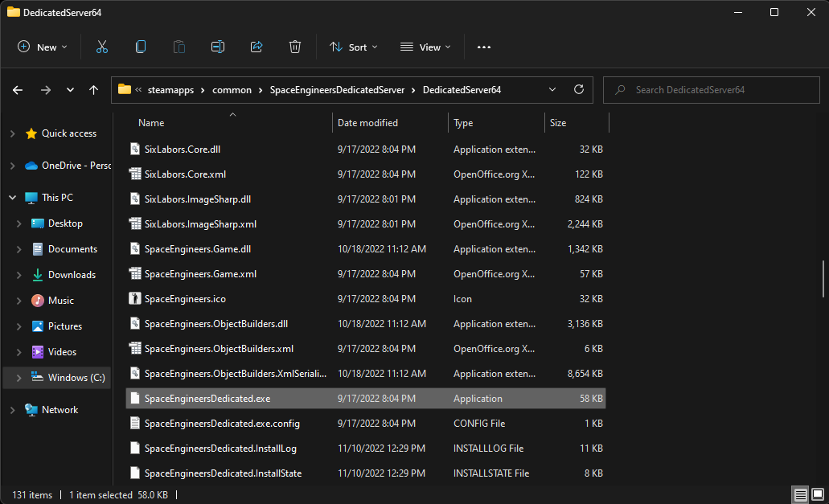Click the SpaceEngineersDedicatedServer breadcrumb
This screenshot has height=504, width=829.
tap(338, 90)
